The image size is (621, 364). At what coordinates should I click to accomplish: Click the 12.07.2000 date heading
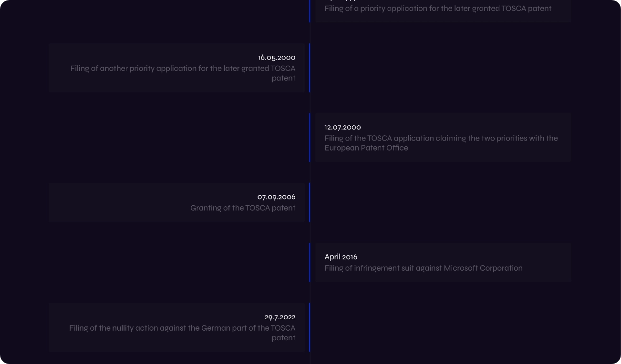pyautogui.click(x=342, y=127)
